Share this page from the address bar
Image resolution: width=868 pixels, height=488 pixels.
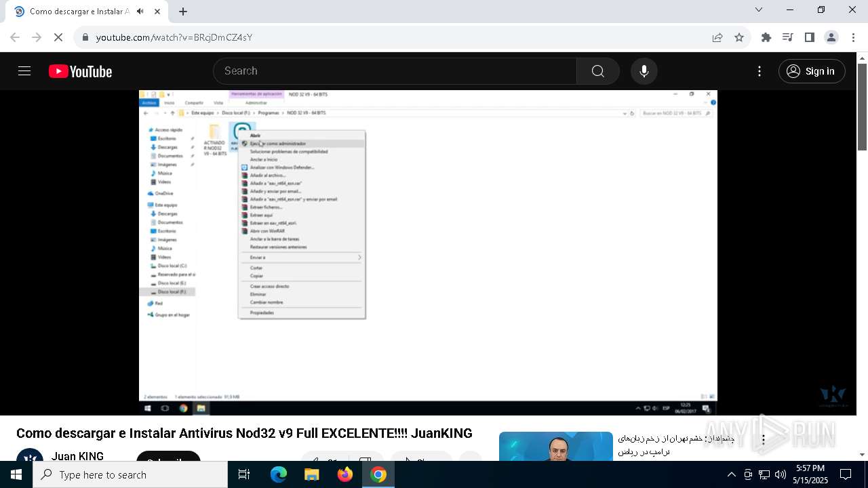[717, 37]
